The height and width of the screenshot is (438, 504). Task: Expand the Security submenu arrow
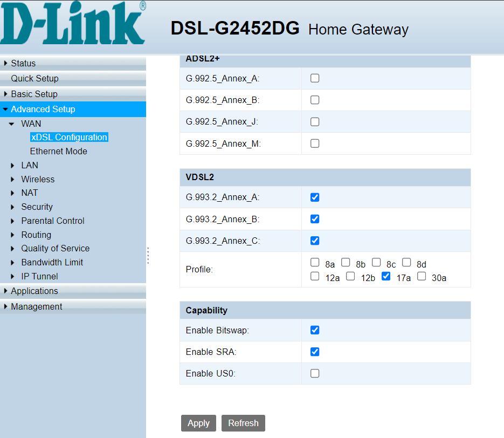click(x=12, y=207)
